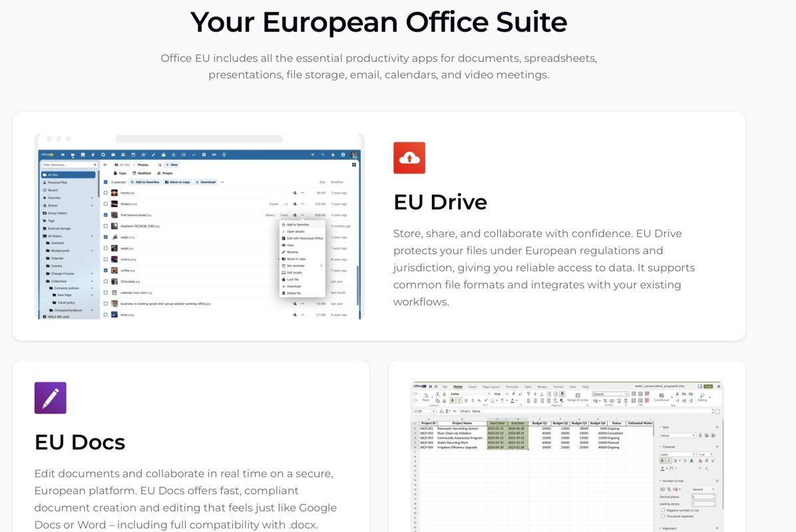Apply percent style in the Number group
The image size is (796, 532).
[606, 399]
